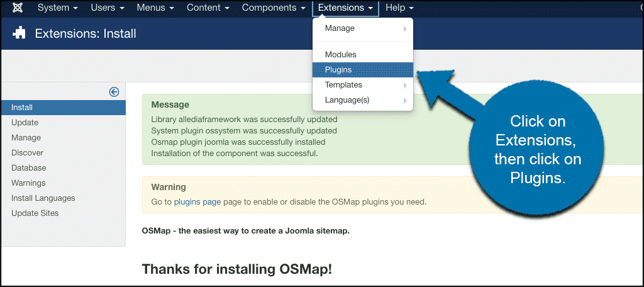Image resolution: width=644 pixels, height=287 pixels.
Task: Click 'Library allediaframework was successfully updated' text
Action: click(x=245, y=120)
